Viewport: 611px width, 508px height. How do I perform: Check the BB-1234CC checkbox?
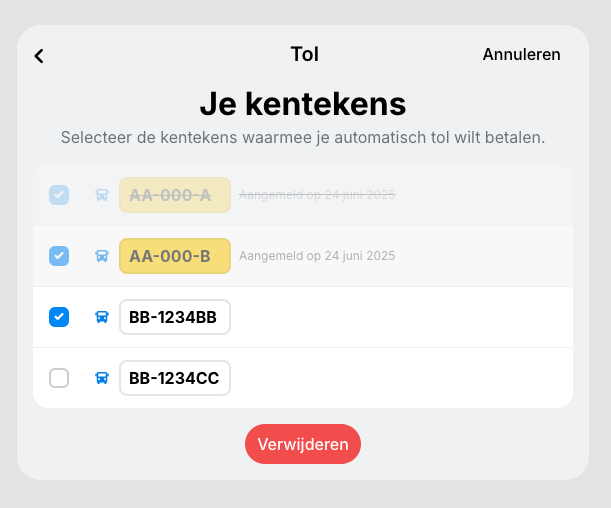point(59,378)
